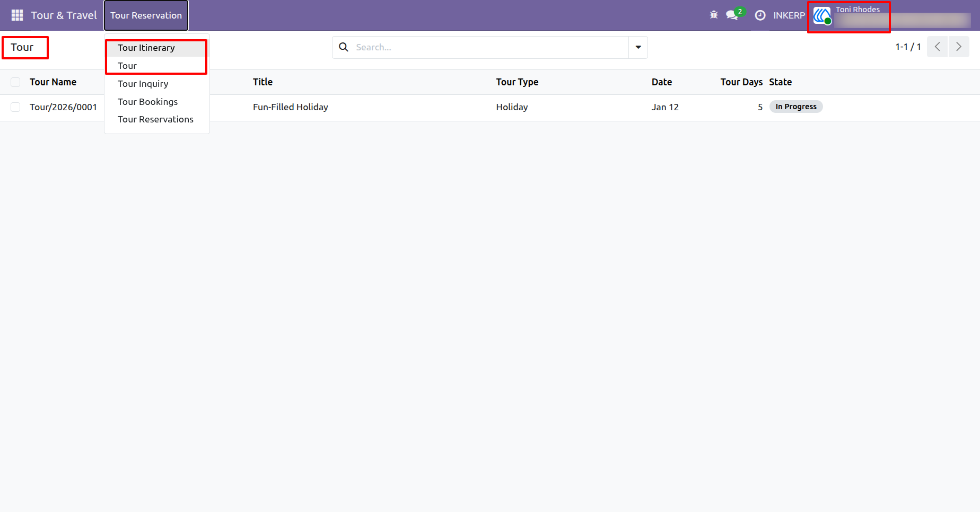Sort by the State column header
The width and height of the screenshot is (980, 512).
[780, 82]
